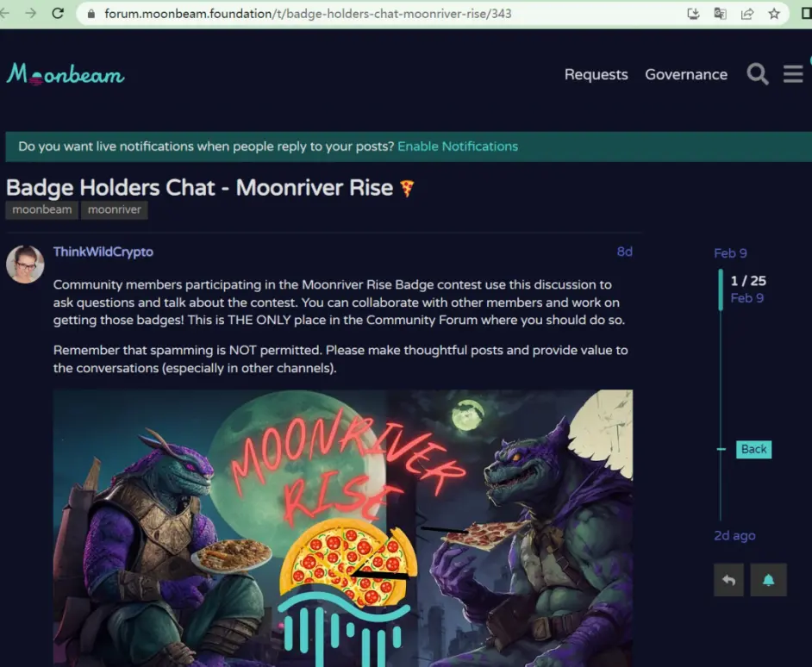Open the Requests navigation link

coord(596,75)
